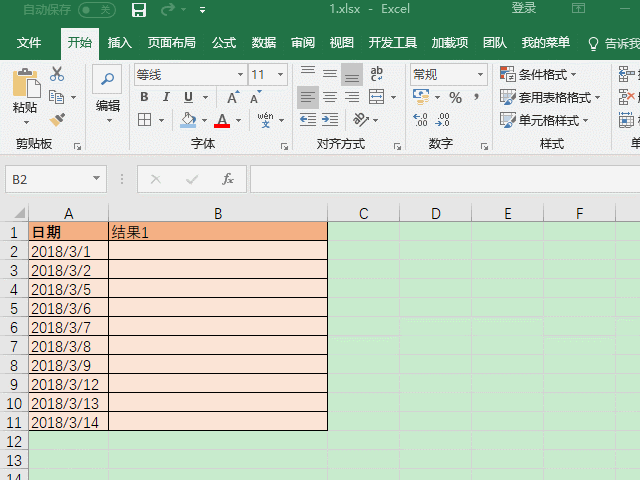
Task: Toggle Bold formatting
Action: [x=144, y=97]
